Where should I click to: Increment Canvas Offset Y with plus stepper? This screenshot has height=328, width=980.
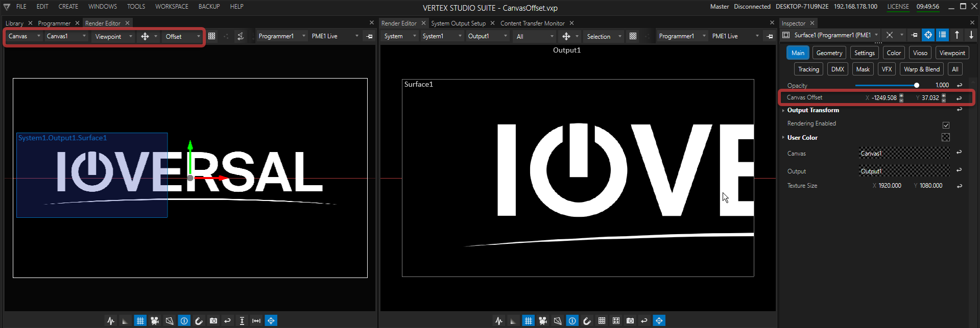click(944, 95)
